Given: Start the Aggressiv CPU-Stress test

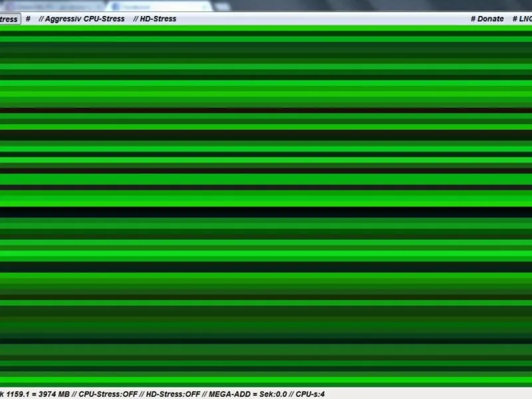Looking at the screenshot, I should coord(81,19).
